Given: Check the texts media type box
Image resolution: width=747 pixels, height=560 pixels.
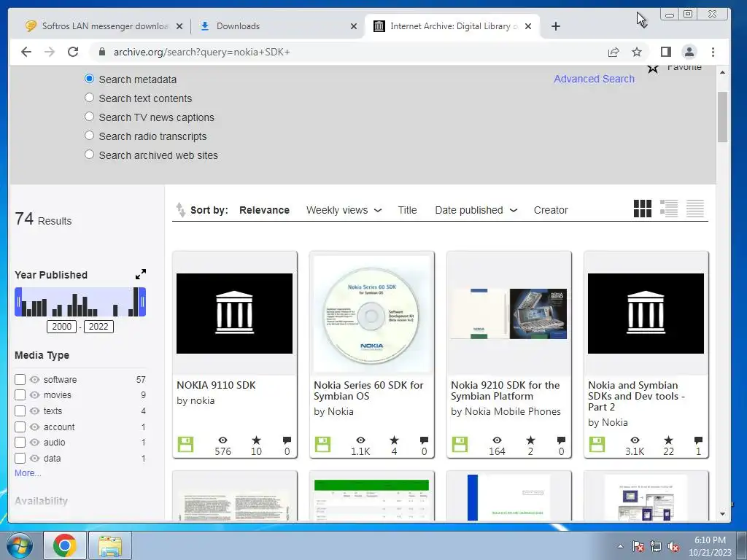Looking at the screenshot, I should tap(20, 411).
